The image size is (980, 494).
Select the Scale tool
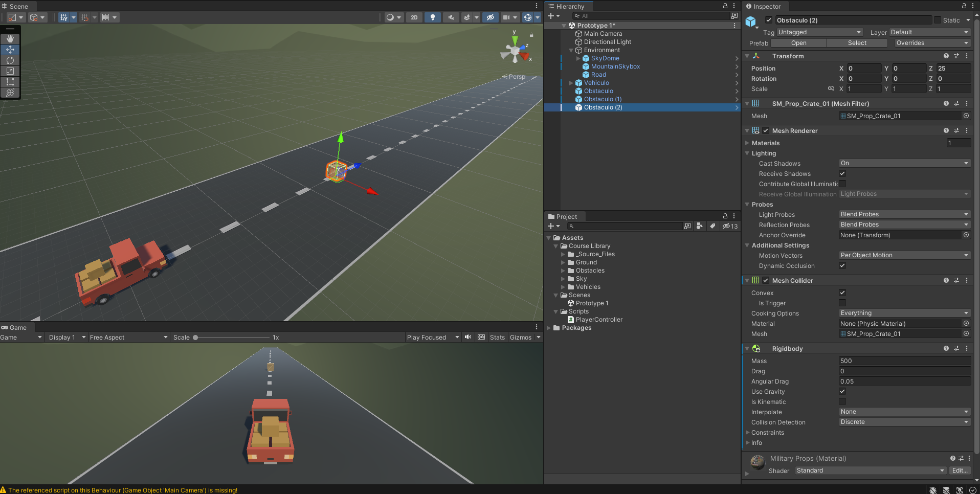(x=10, y=71)
